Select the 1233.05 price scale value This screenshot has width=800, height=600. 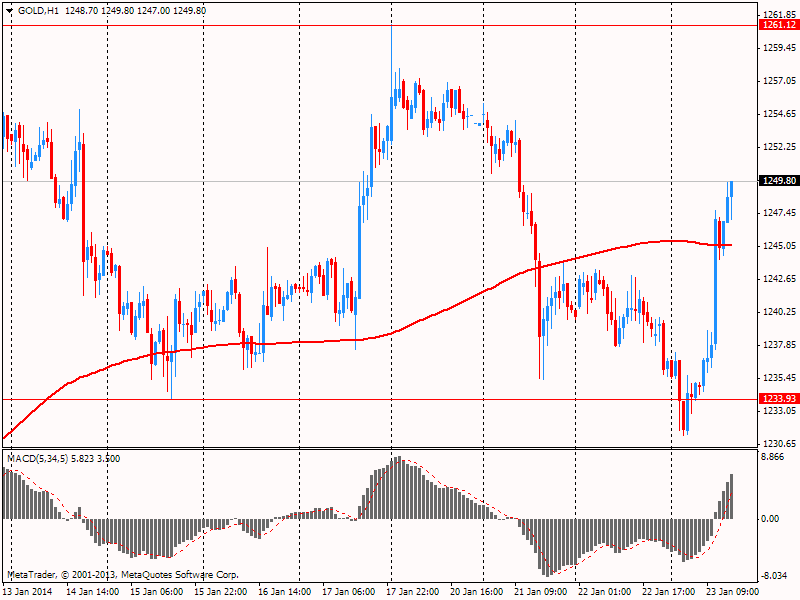point(779,411)
